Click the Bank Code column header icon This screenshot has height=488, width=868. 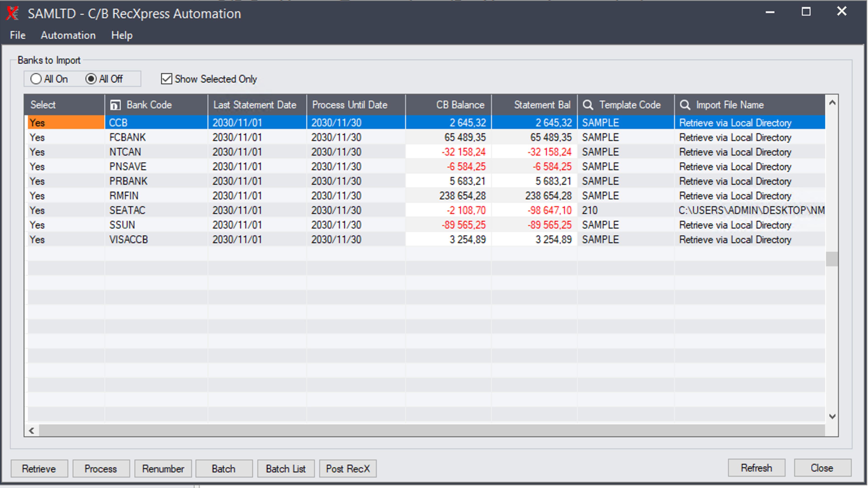(x=115, y=105)
